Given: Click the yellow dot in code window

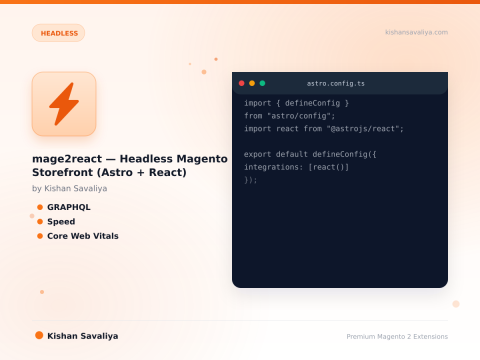Looking at the screenshot, I should [252, 83].
